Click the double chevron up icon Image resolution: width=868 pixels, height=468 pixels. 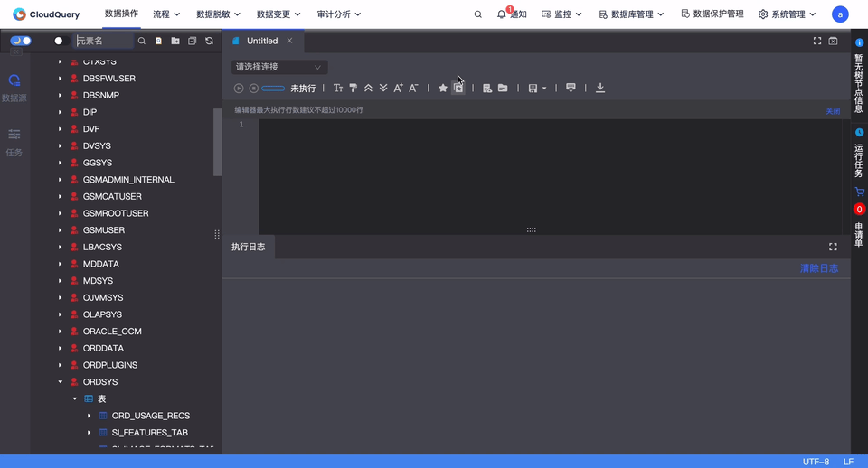(368, 88)
